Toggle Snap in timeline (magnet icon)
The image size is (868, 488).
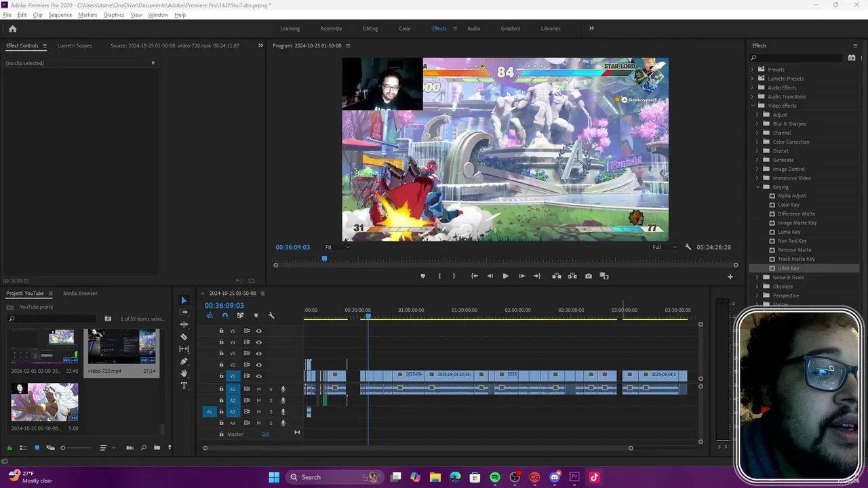click(225, 315)
